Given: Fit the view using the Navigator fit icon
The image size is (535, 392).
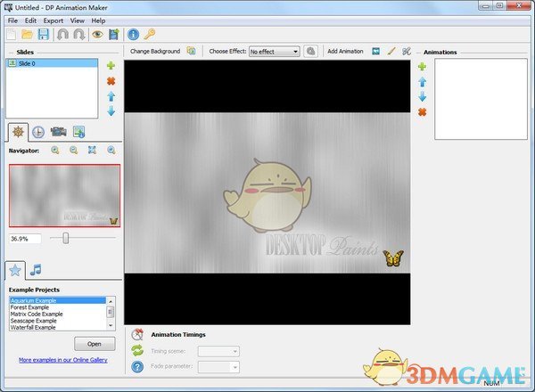Looking at the screenshot, I should 92,150.
